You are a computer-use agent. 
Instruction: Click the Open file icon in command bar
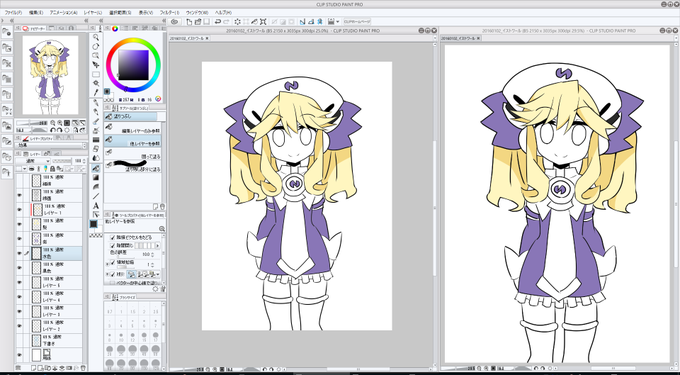click(x=198, y=21)
